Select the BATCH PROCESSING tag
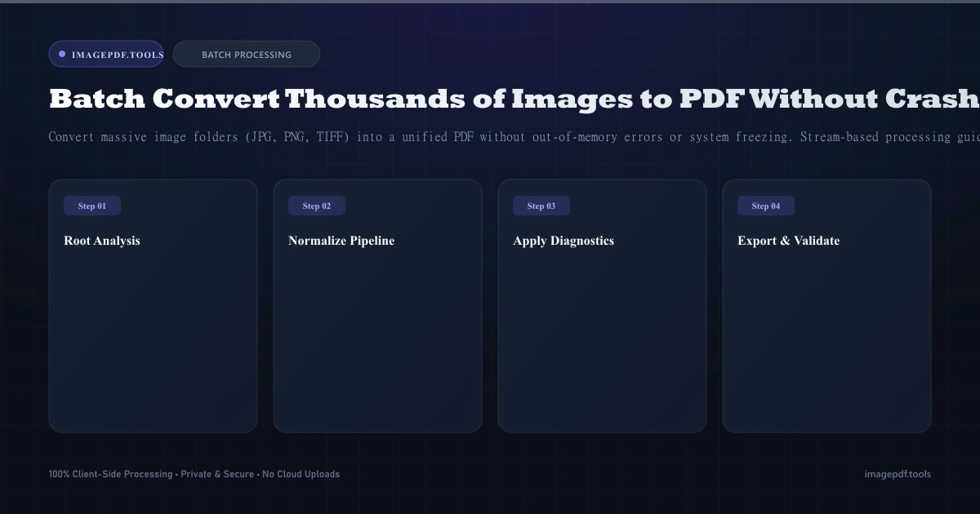This screenshot has height=514, width=980. [247, 54]
